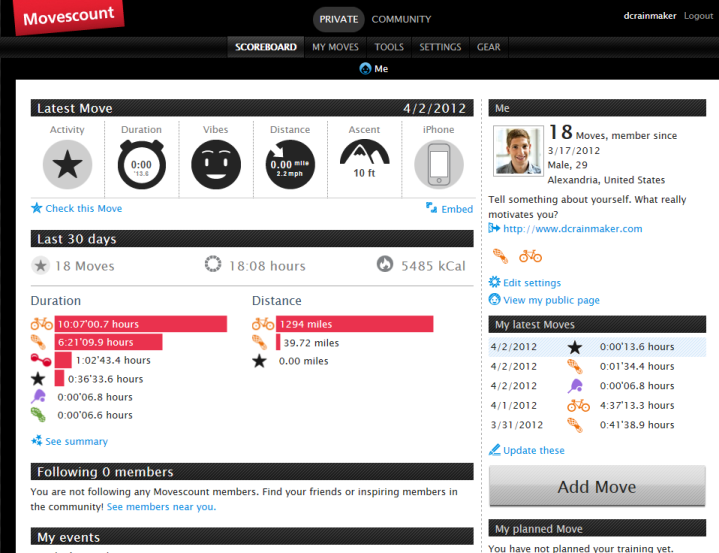Screen dimensions: 719x553
Task: Click the smiley Vibes icon
Action: tap(216, 165)
